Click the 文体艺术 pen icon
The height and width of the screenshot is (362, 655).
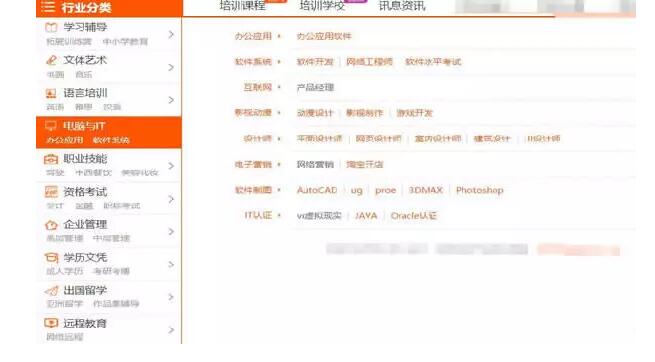point(51,60)
